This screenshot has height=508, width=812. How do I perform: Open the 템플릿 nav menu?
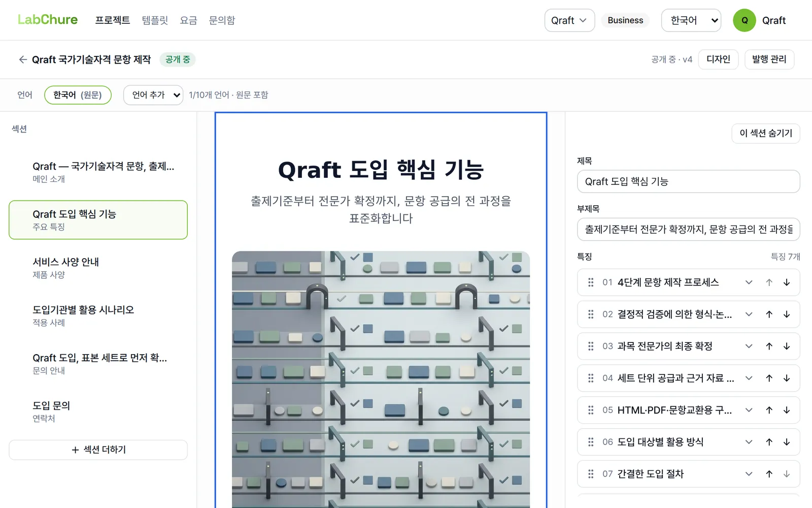tap(155, 20)
